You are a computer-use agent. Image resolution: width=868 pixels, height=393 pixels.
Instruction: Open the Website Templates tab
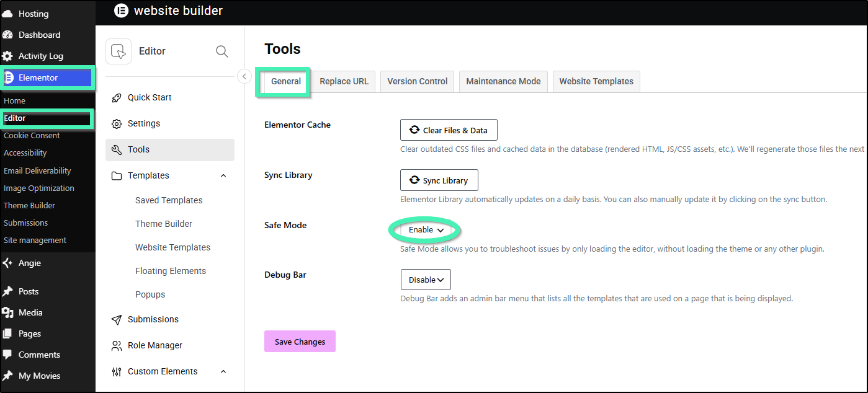point(596,81)
